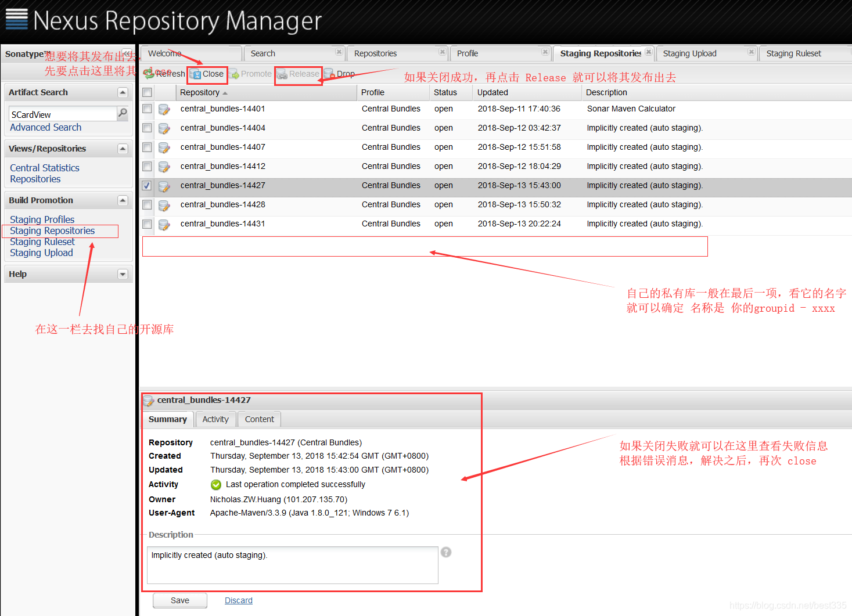852x616 pixels.
Task: Click the Description text area
Action: 293,565
